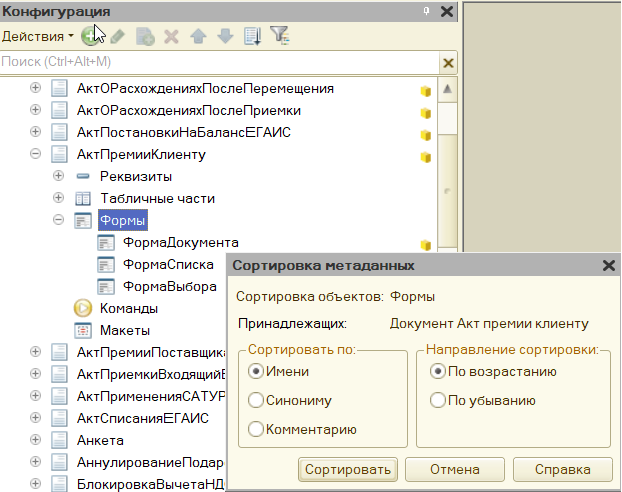Viewport: 622px width, 492px height.
Task: Select the Команды tree item
Action: [129, 308]
